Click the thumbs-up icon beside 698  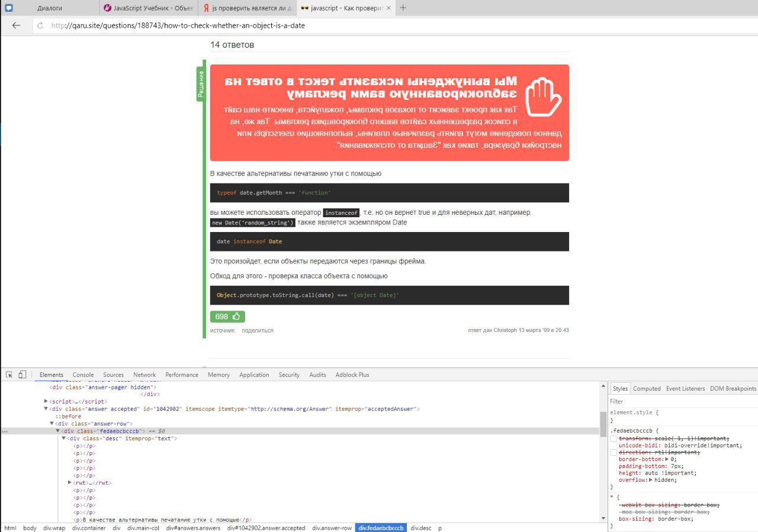[236, 317]
